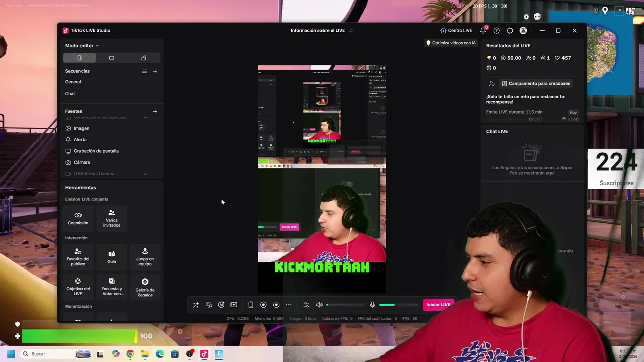The width and height of the screenshot is (644, 362).
Task: Click Iniciar LIVE button
Action: point(438,305)
